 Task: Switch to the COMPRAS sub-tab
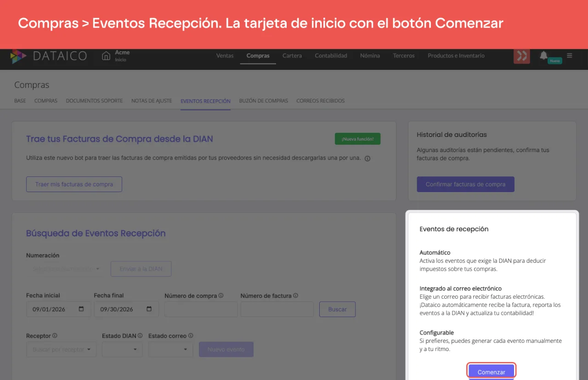point(46,101)
